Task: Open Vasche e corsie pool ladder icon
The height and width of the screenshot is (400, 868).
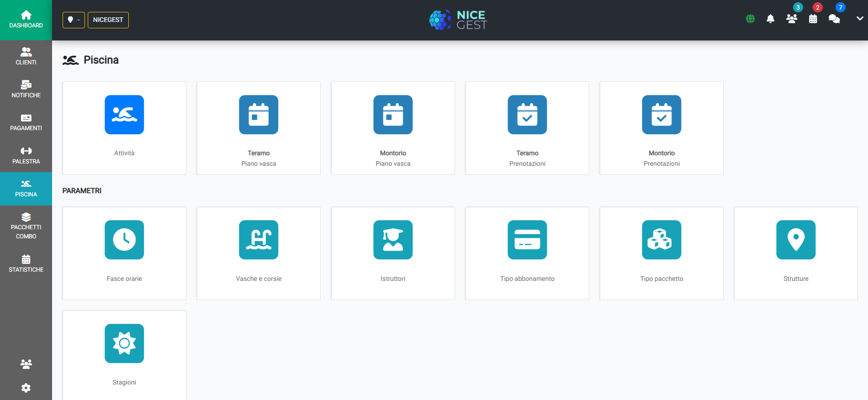Action: tap(259, 240)
